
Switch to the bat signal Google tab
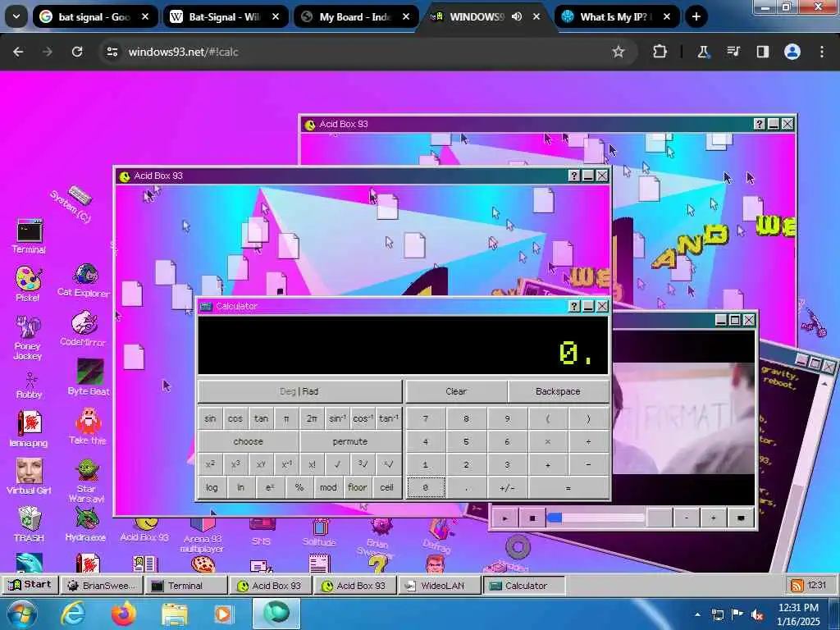pos(95,16)
